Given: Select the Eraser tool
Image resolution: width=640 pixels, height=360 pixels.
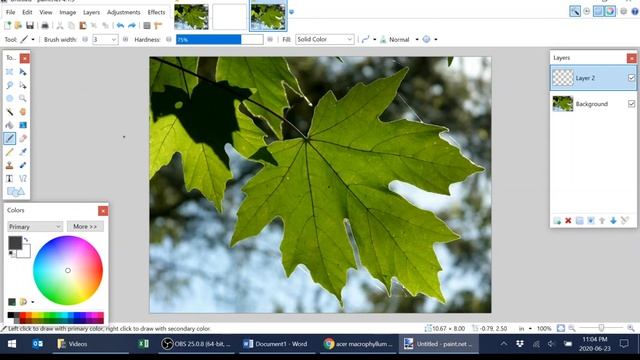Looking at the screenshot, I should pos(23,138).
